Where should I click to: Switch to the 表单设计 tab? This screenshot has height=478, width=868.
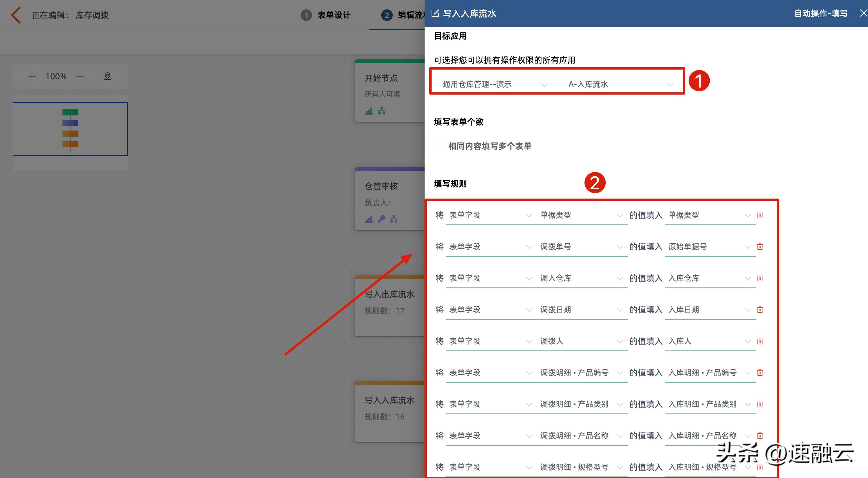click(x=333, y=15)
